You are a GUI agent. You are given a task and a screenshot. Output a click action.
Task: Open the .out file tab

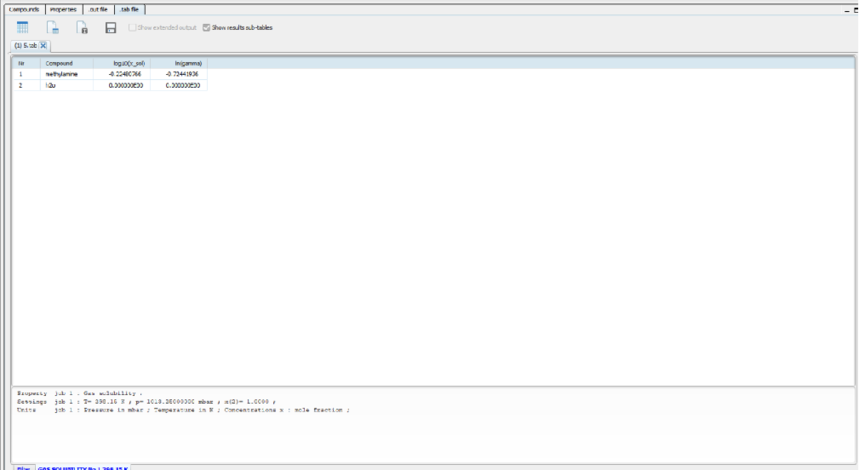[x=99, y=9]
